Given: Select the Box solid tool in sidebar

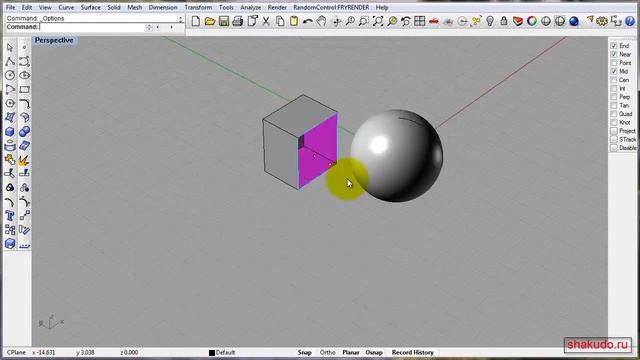Looking at the screenshot, I should click(10, 132).
